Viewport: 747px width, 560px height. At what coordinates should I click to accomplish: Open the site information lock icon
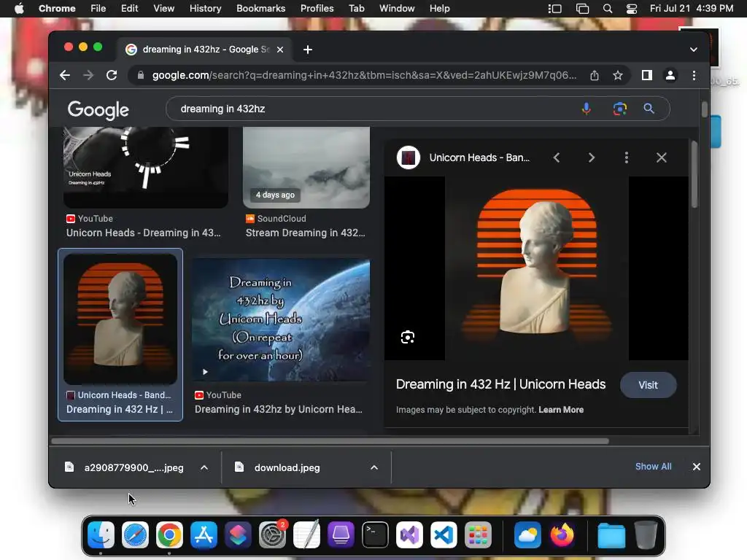[141, 75]
